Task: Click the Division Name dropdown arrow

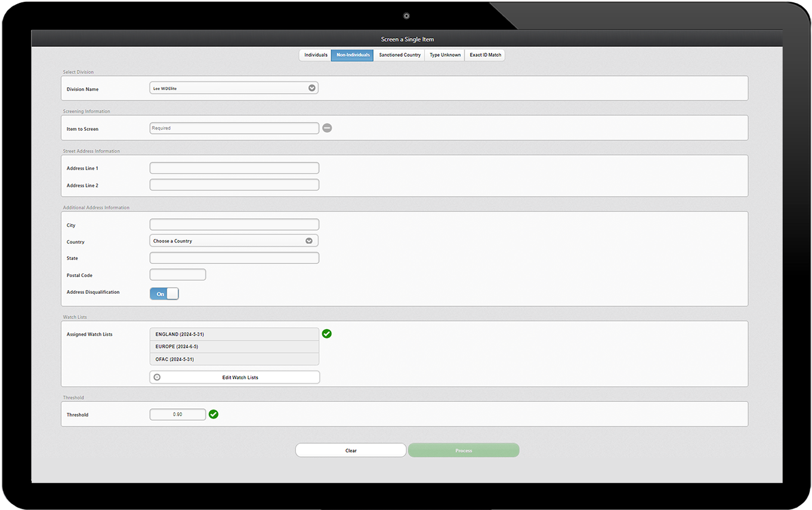Action: tap(311, 88)
